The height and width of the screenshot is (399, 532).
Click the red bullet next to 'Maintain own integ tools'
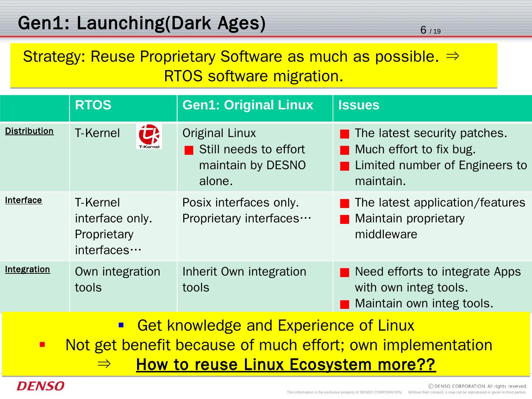(x=344, y=304)
